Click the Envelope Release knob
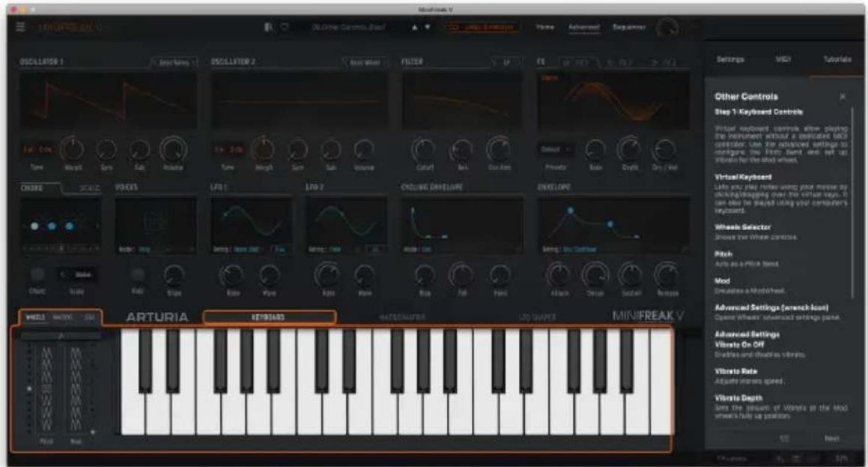The height and width of the screenshot is (467, 868). (x=667, y=275)
